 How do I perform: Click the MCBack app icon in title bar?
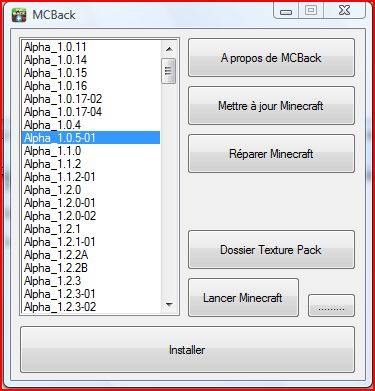pos(19,15)
